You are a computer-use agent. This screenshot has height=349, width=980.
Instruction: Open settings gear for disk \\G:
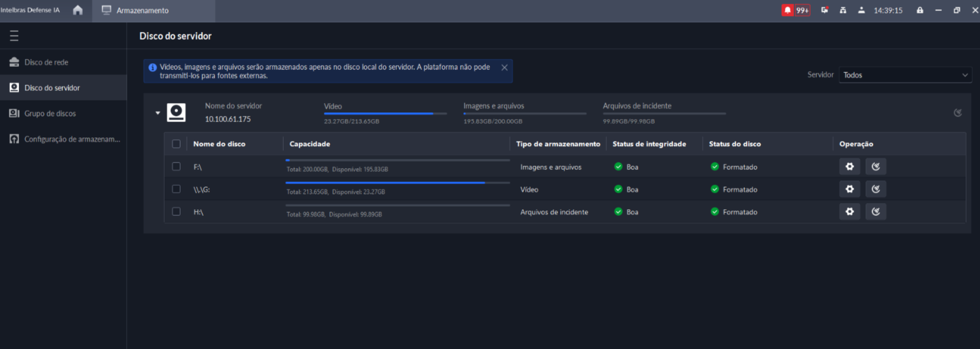[849, 189]
